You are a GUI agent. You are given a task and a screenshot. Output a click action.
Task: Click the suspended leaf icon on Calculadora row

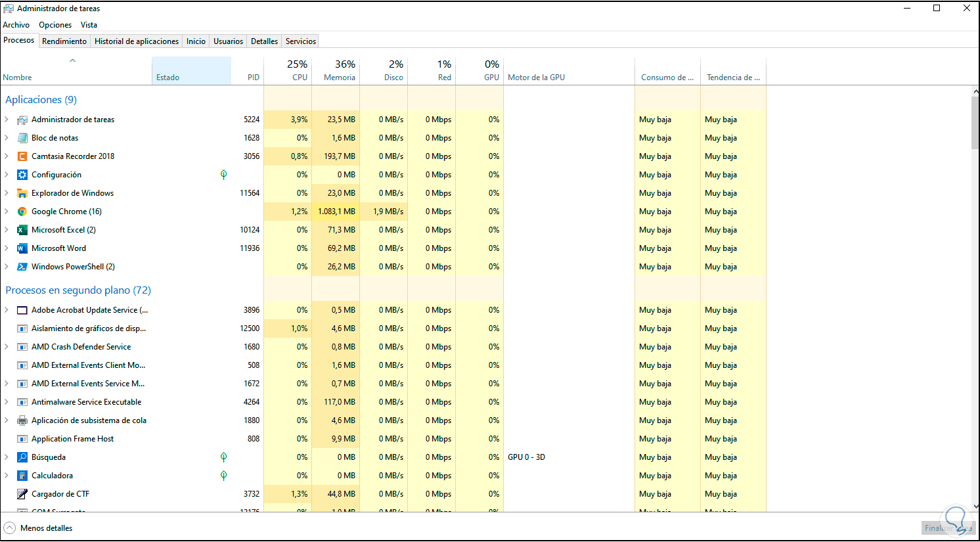pyautogui.click(x=224, y=476)
